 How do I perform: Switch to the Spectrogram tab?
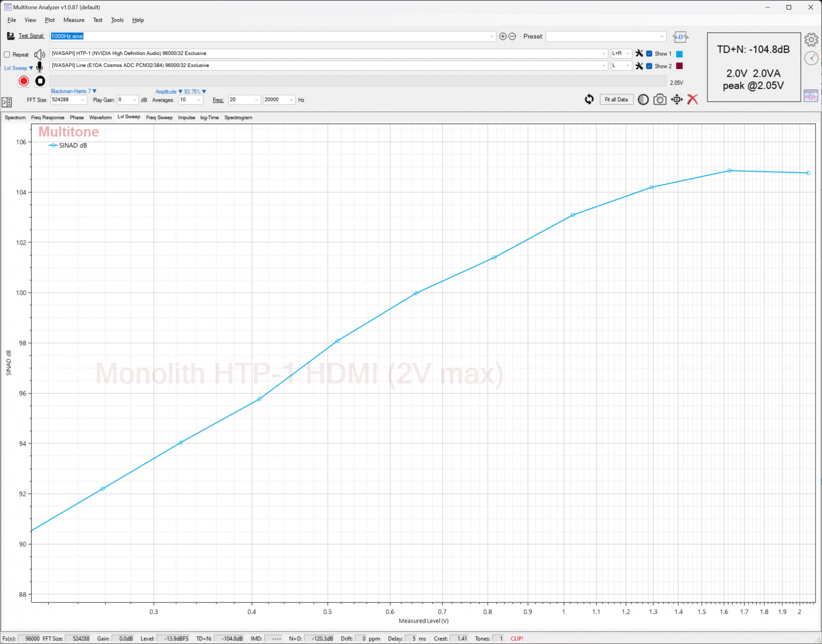pos(238,117)
